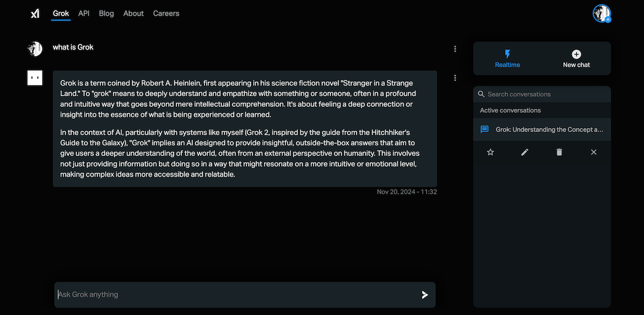Open the Careers link

(x=166, y=13)
